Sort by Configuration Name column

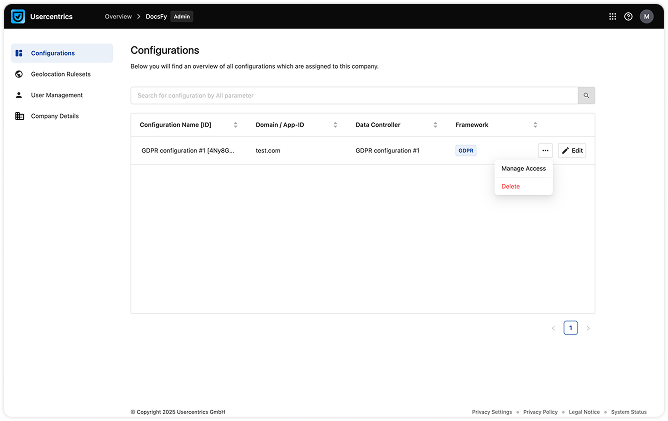(x=235, y=125)
